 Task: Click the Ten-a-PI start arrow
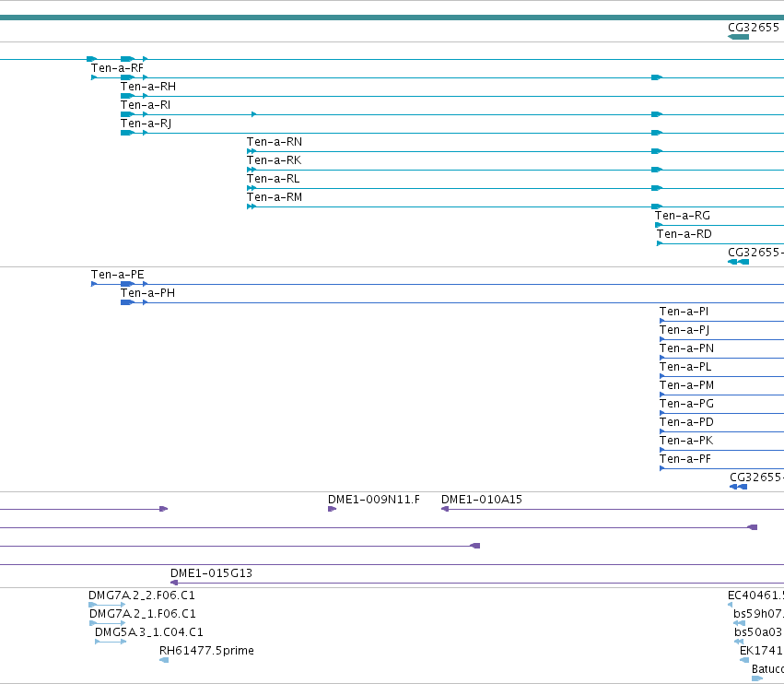(662, 321)
